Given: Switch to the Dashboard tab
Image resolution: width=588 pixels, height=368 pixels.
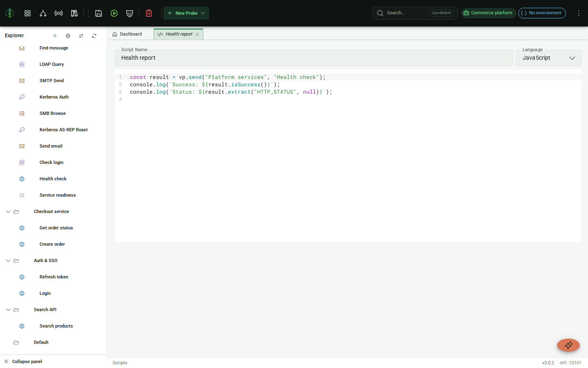Looking at the screenshot, I should click(x=127, y=34).
